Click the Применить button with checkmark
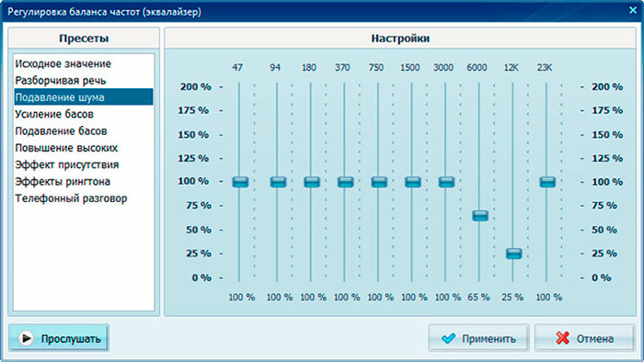This screenshot has width=644, height=362. pyautogui.click(x=478, y=338)
